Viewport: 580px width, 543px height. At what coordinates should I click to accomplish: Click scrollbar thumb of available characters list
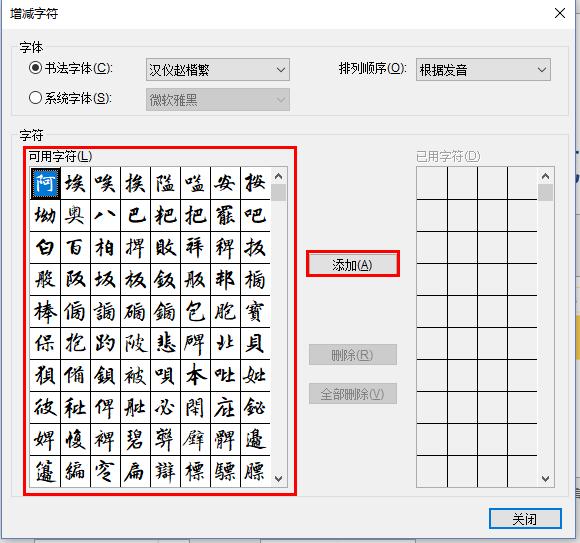point(279,192)
